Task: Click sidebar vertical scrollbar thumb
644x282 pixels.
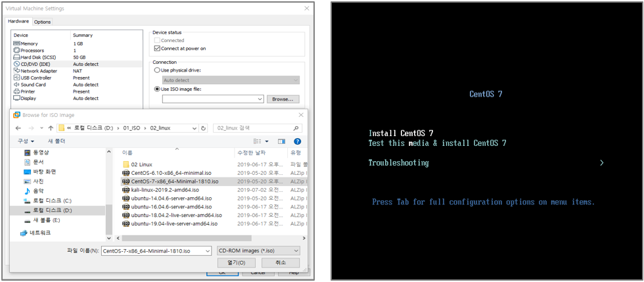Action: coord(109,219)
